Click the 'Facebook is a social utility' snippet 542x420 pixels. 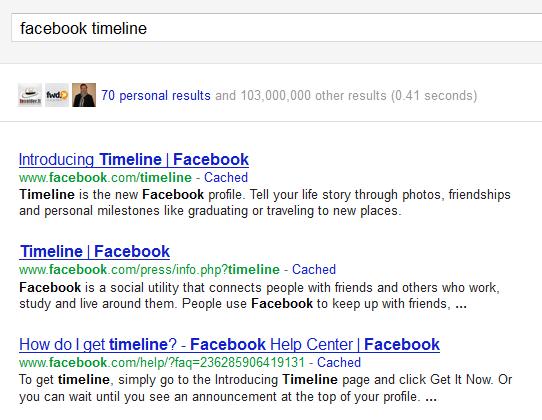coord(259,296)
